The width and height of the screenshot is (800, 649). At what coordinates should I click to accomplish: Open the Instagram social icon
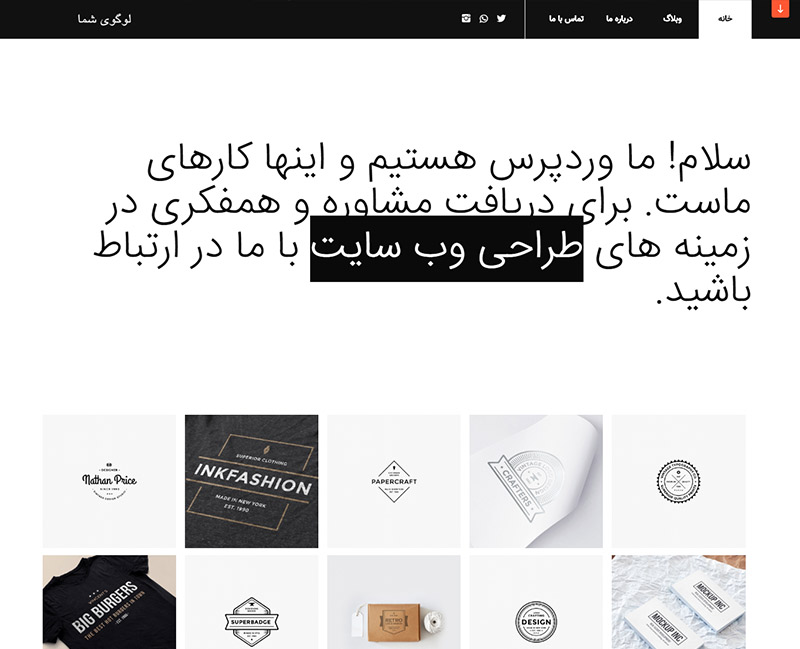point(466,18)
